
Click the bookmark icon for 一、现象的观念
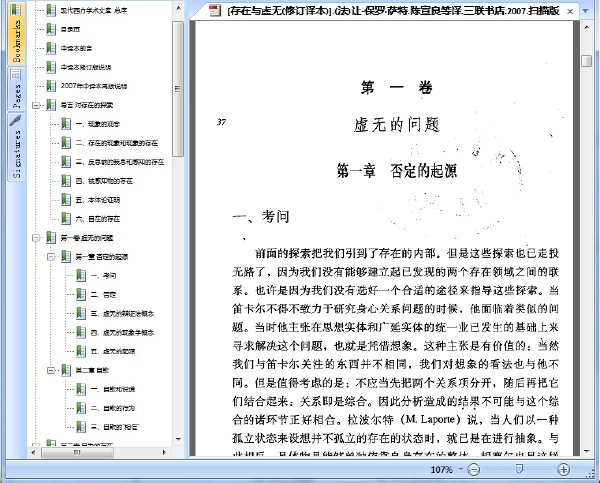click(x=66, y=124)
